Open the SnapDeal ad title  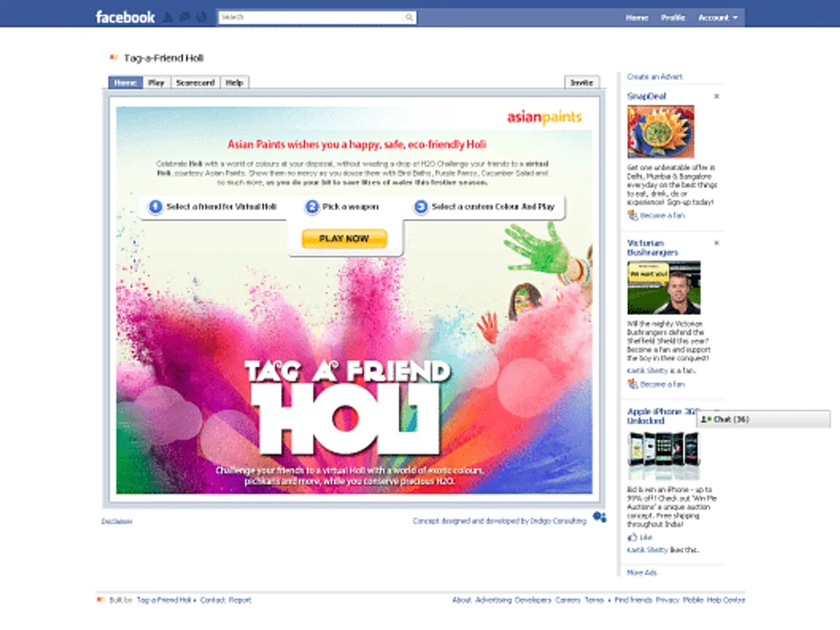(646, 96)
